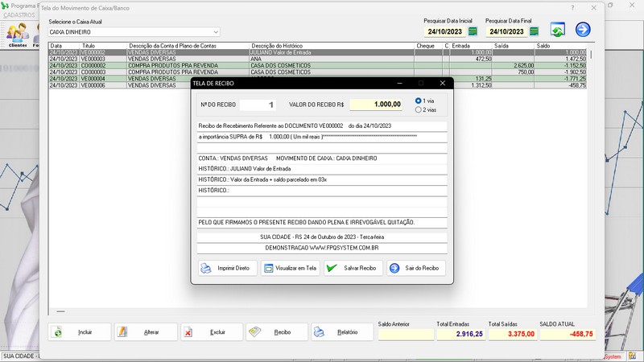
Task: Click the 'SUA CIDADE - RS 24 de Outubro' line
Action: click(x=322, y=237)
